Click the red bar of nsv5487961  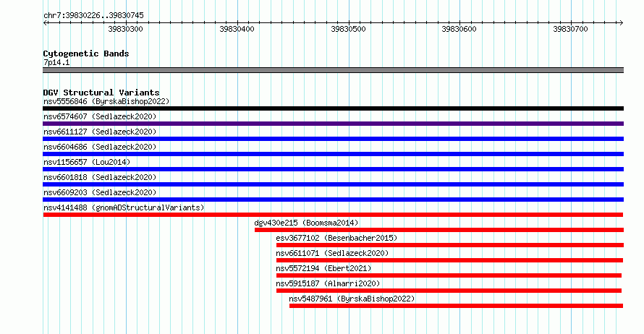pos(457,306)
